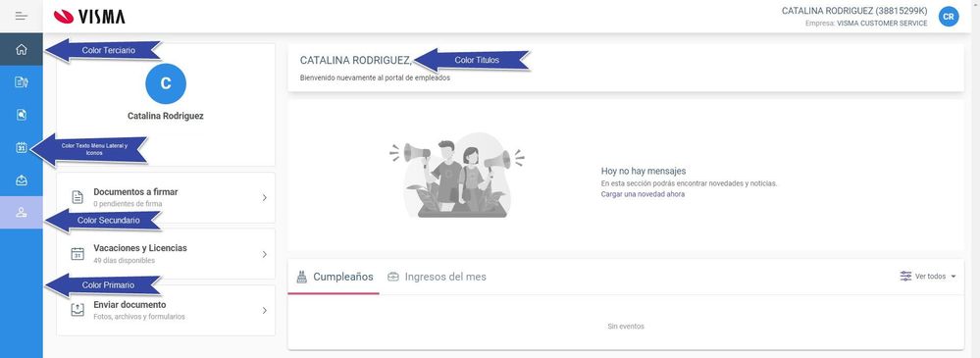Open the calendar icon in sidebar
Screen dimensions: 980x358
click(22, 147)
